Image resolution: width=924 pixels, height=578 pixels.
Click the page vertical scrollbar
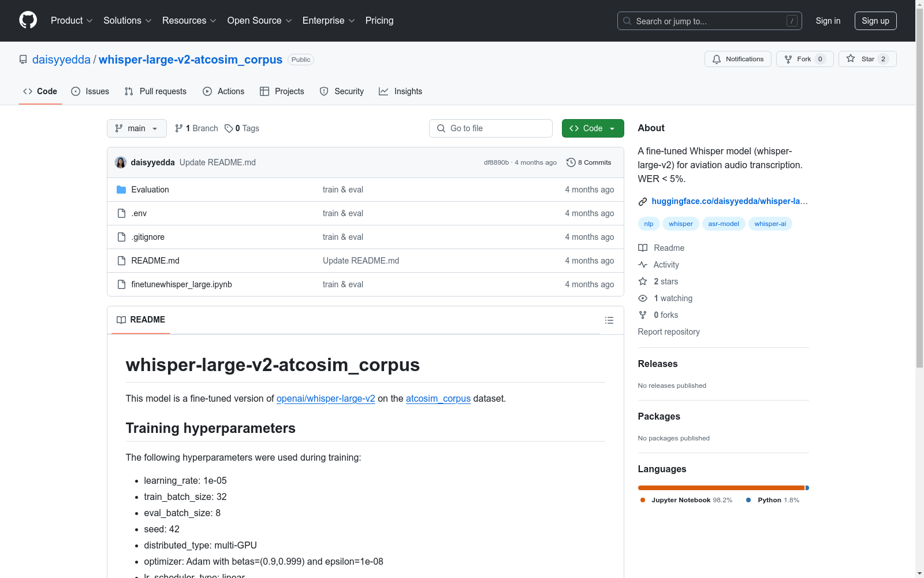pyautogui.click(x=919, y=289)
